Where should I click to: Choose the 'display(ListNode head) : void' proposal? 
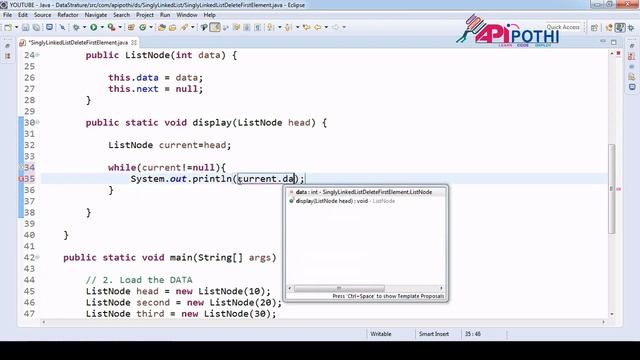[366, 201]
